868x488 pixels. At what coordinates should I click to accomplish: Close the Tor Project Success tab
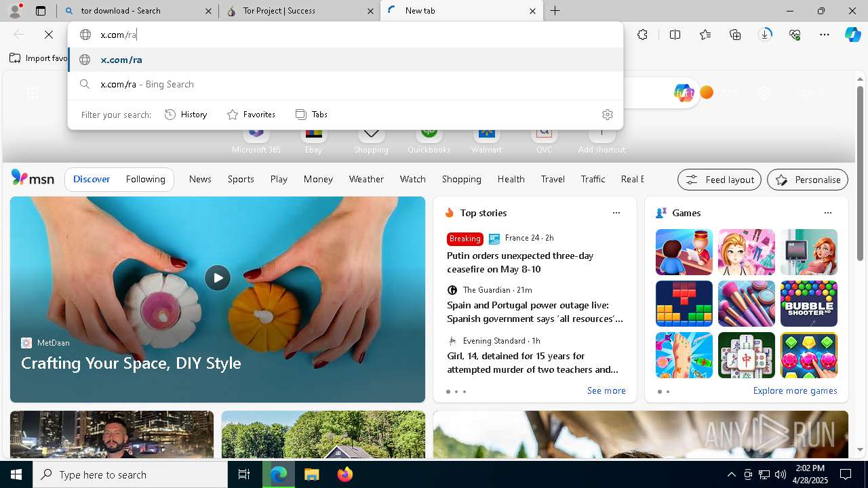point(370,11)
